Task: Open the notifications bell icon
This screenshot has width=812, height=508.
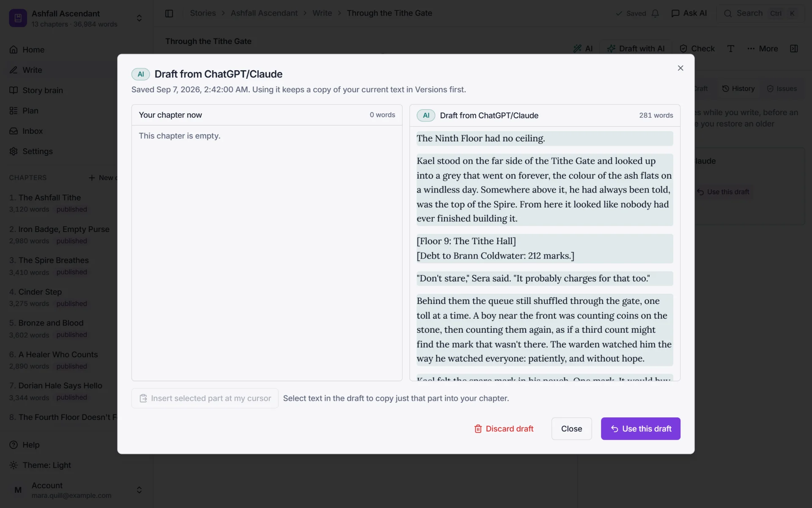Action: [655, 13]
